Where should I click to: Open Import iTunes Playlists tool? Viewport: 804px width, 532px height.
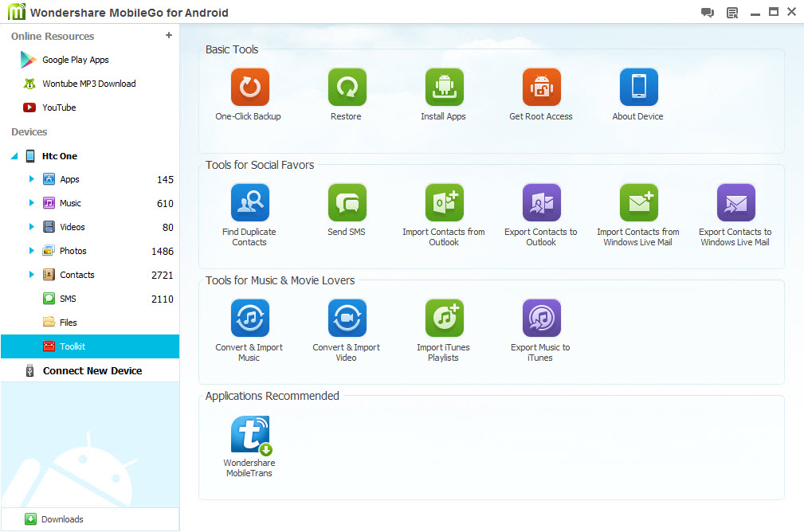(x=444, y=318)
